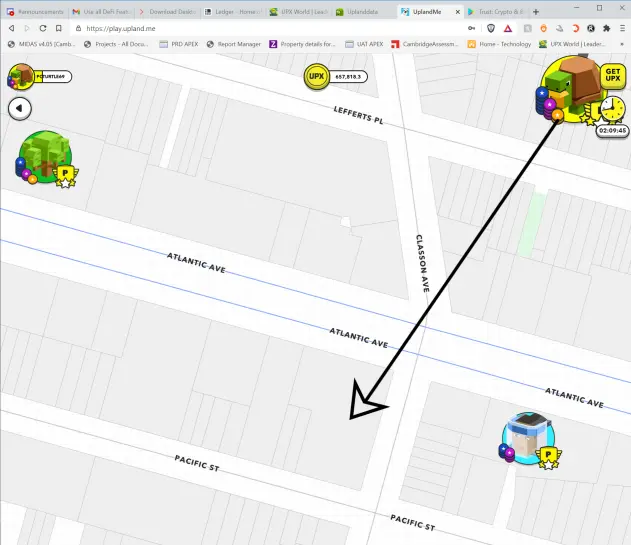The height and width of the screenshot is (545, 631).
Task: Open the UAT APEX bookmark
Action: point(364,44)
